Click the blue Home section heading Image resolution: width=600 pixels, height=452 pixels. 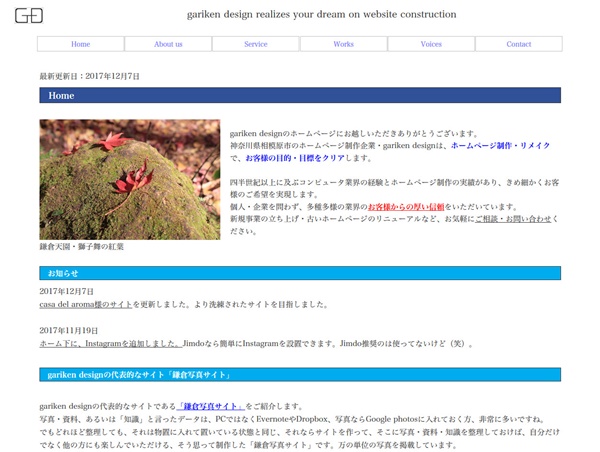(300, 95)
